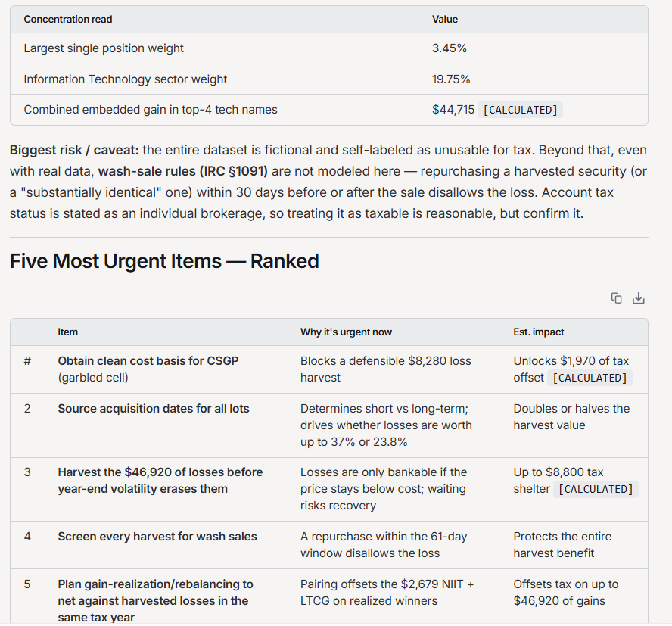Viewport: 672px width, 626px height.
Task: Download the ranked urgent items table
Action: click(x=639, y=298)
